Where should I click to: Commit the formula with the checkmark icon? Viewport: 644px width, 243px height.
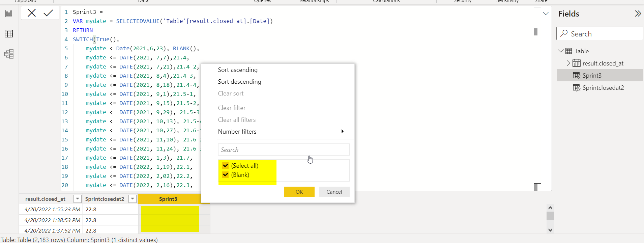(x=48, y=13)
